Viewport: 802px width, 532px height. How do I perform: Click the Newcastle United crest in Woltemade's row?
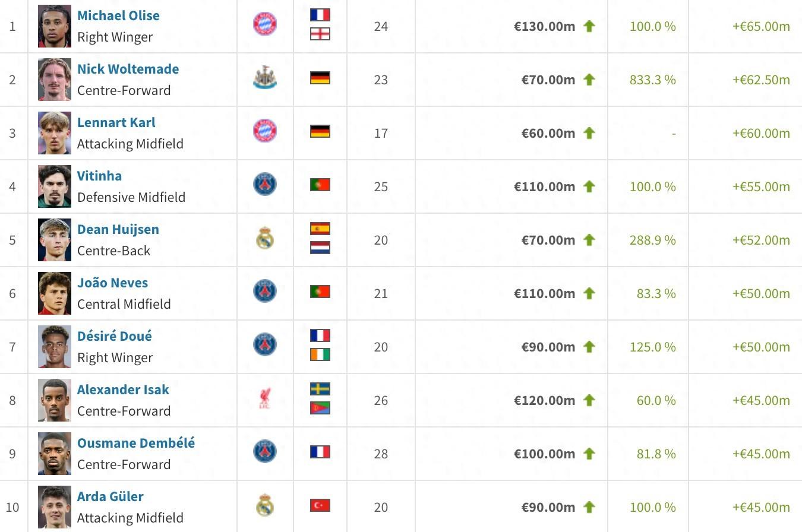coord(265,78)
